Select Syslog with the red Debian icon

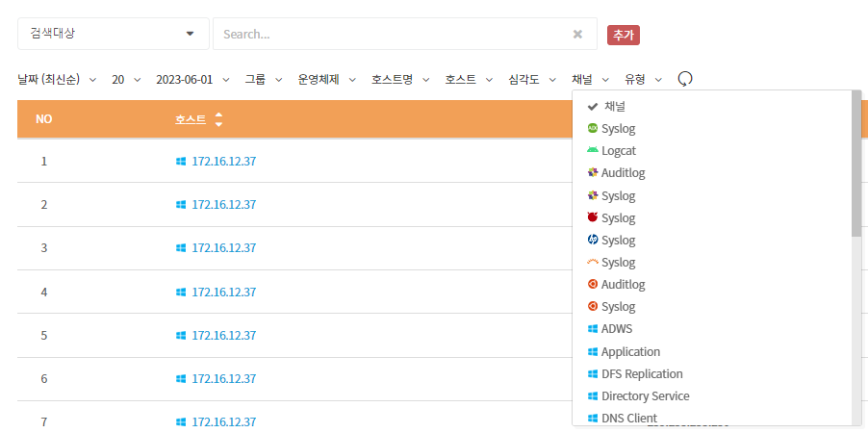click(618, 217)
